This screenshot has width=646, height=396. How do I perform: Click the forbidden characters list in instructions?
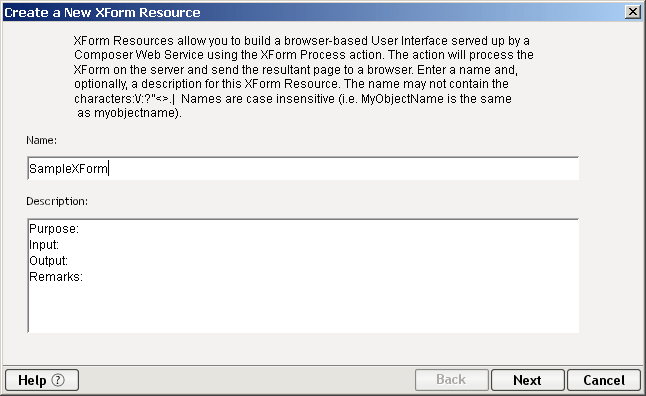tap(154, 99)
